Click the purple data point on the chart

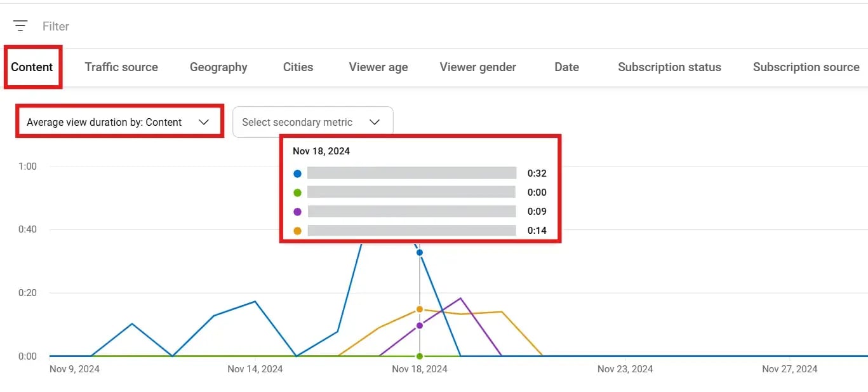coord(419,325)
